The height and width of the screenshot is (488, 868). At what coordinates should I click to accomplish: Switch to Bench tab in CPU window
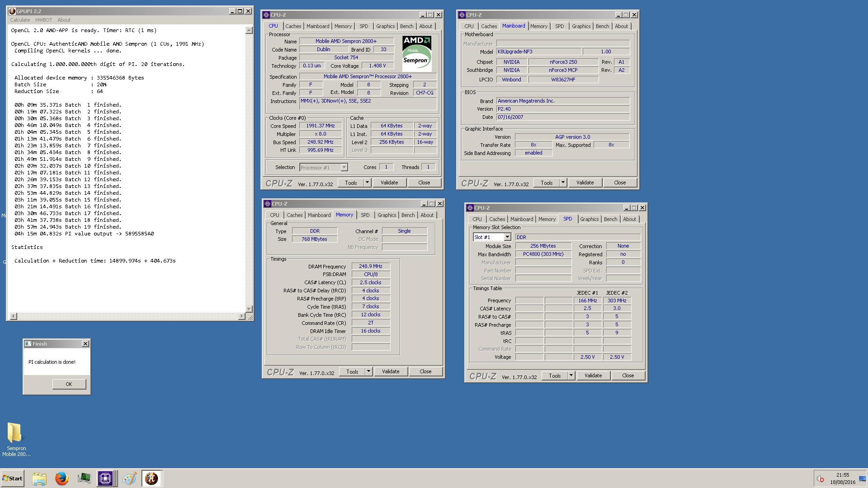[406, 26]
